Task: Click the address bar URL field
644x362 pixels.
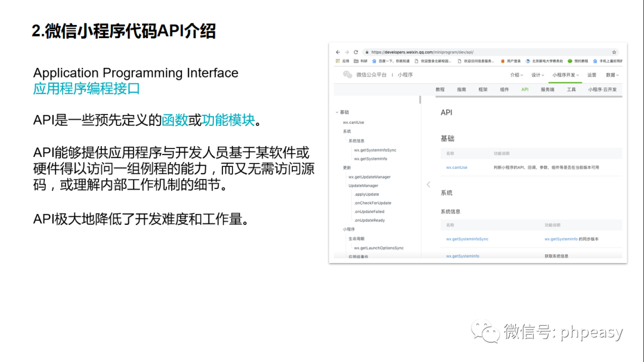Action: (489, 52)
